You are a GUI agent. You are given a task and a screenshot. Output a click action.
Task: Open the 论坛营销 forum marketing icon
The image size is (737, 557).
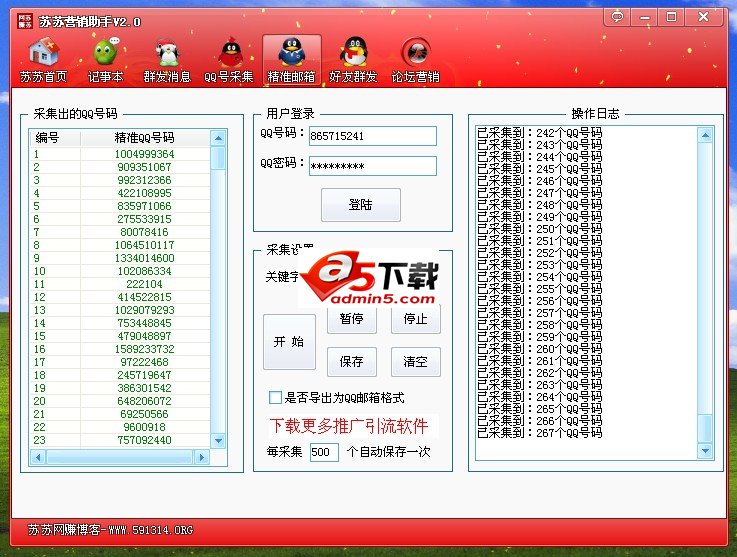(x=416, y=61)
